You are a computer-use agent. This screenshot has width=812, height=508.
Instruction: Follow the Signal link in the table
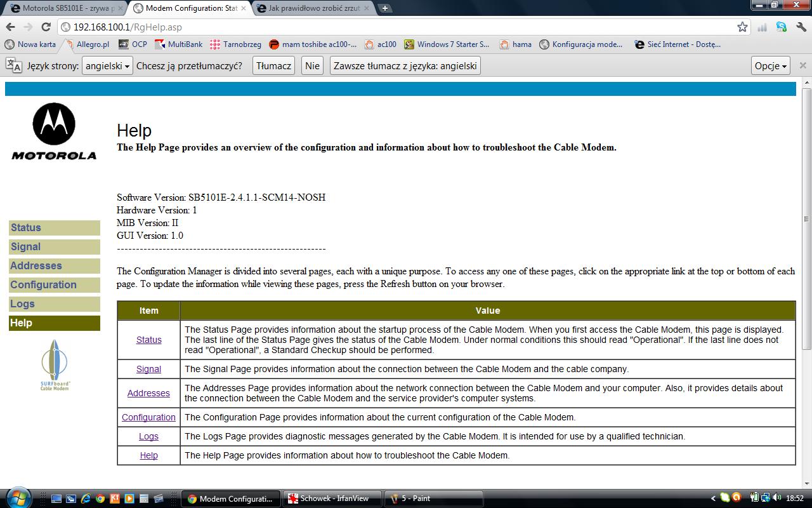tap(149, 369)
